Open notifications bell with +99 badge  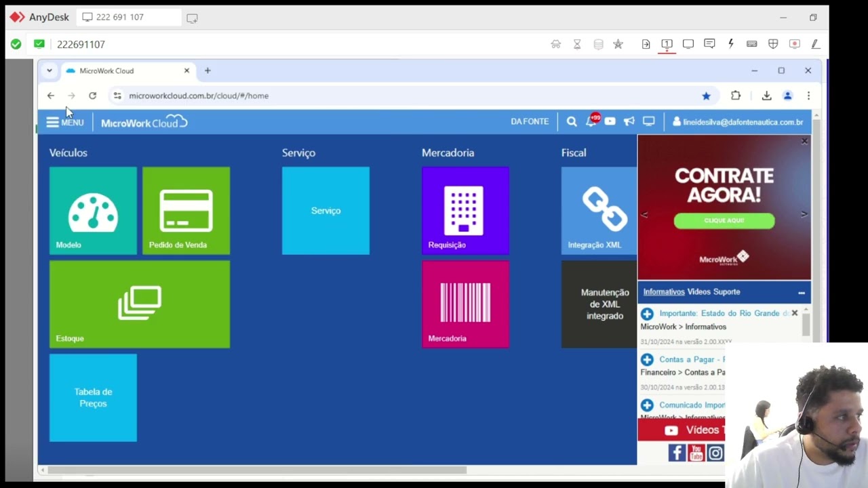592,121
